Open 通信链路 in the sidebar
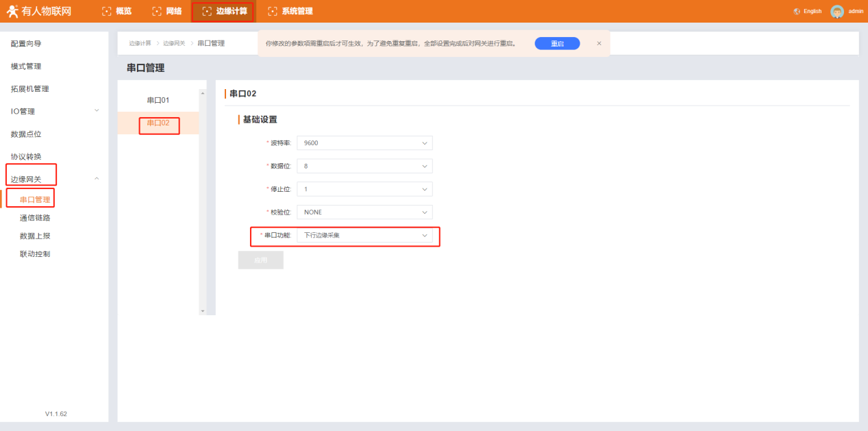This screenshot has height=431, width=868. [35, 218]
